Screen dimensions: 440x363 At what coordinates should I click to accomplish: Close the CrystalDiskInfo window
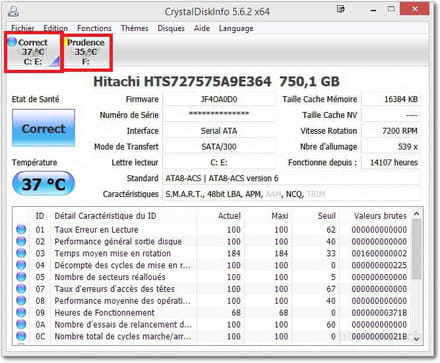coord(414,9)
